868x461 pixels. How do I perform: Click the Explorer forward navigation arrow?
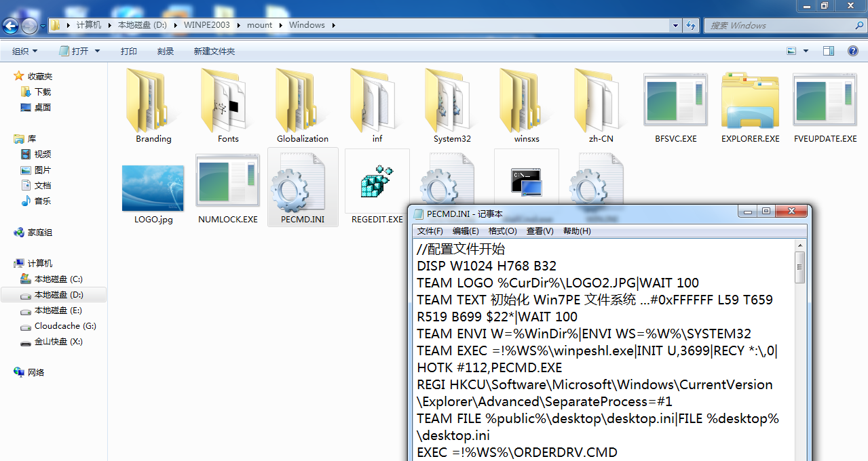point(29,26)
